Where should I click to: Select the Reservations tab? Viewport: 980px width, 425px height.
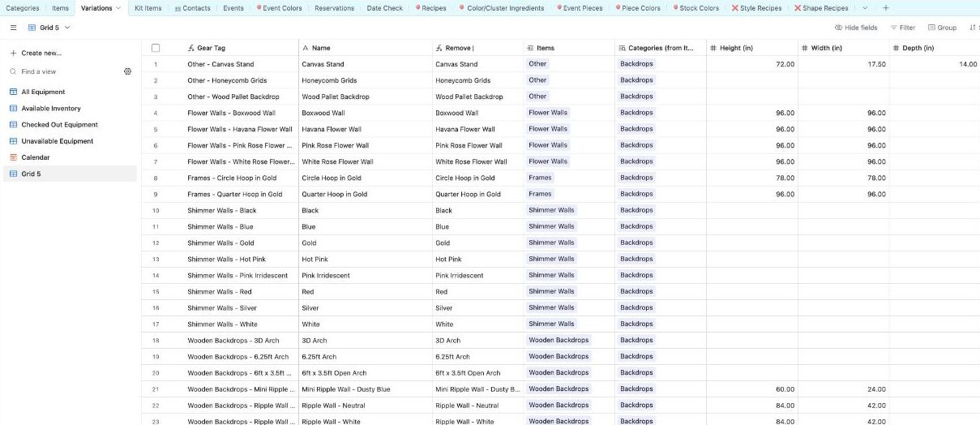click(334, 8)
